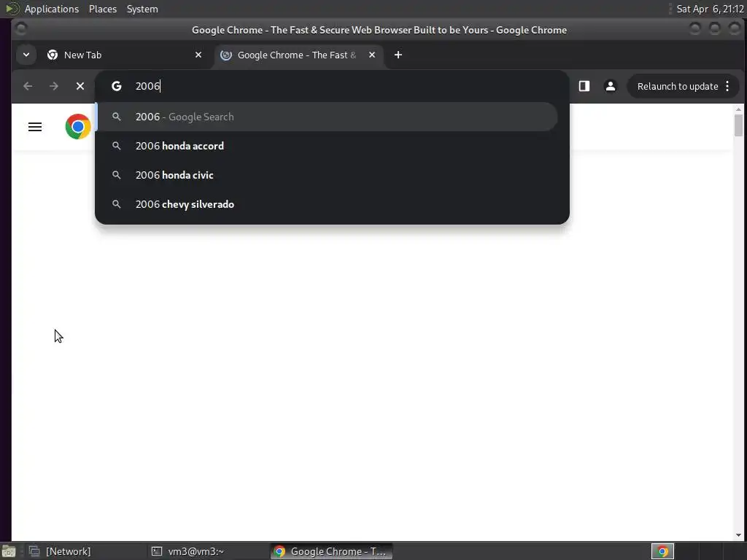Screen dimensions: 747x560
Task: Click the browser forward arrow
Action: (54, 86)
